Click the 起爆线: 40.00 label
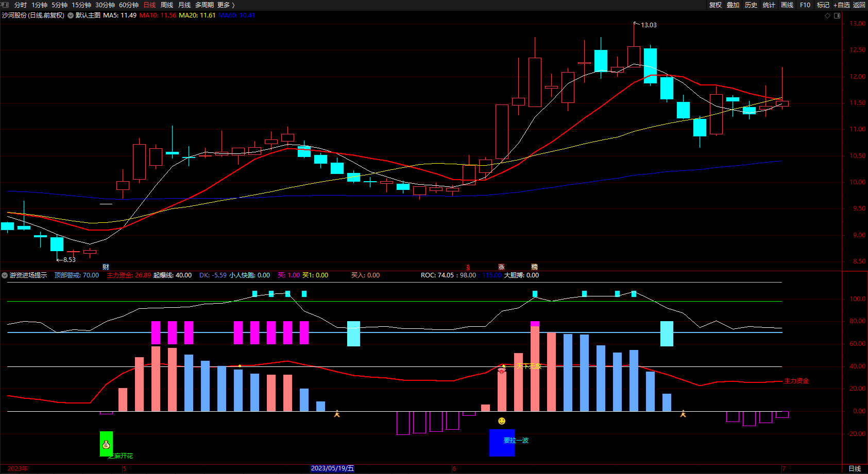 point(173,275)
